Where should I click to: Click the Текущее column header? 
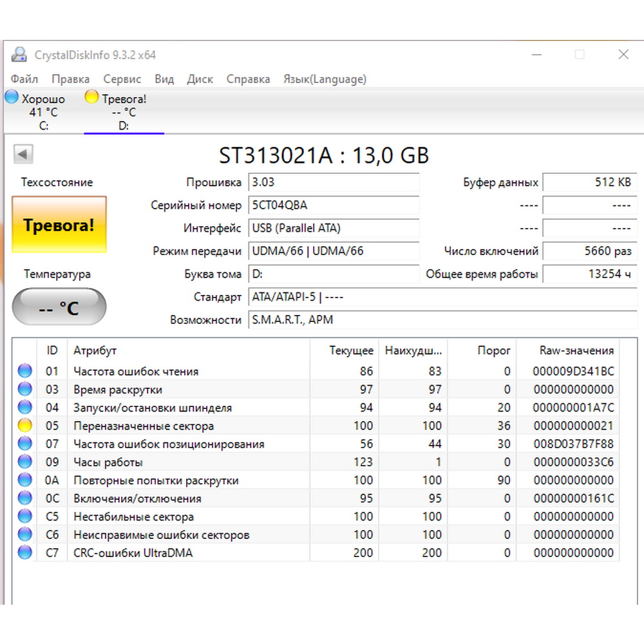tap(344, 350)
